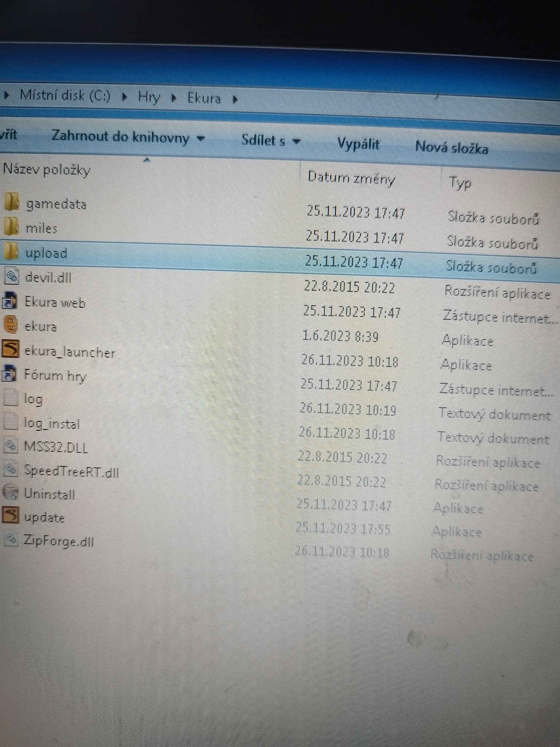Expand the arrow after Ekura in path
Screen dimensions: 560x747
(x=235, y=99)
